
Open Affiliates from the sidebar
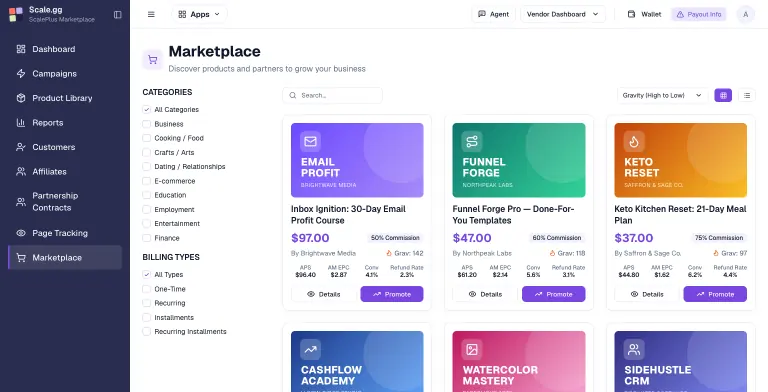[65, 172]
